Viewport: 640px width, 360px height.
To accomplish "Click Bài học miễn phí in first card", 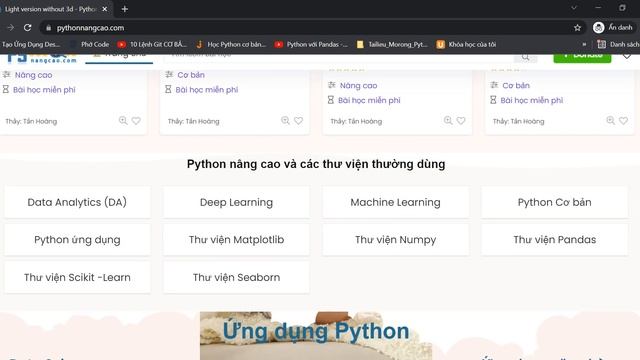I will click(x=44, y=89).
